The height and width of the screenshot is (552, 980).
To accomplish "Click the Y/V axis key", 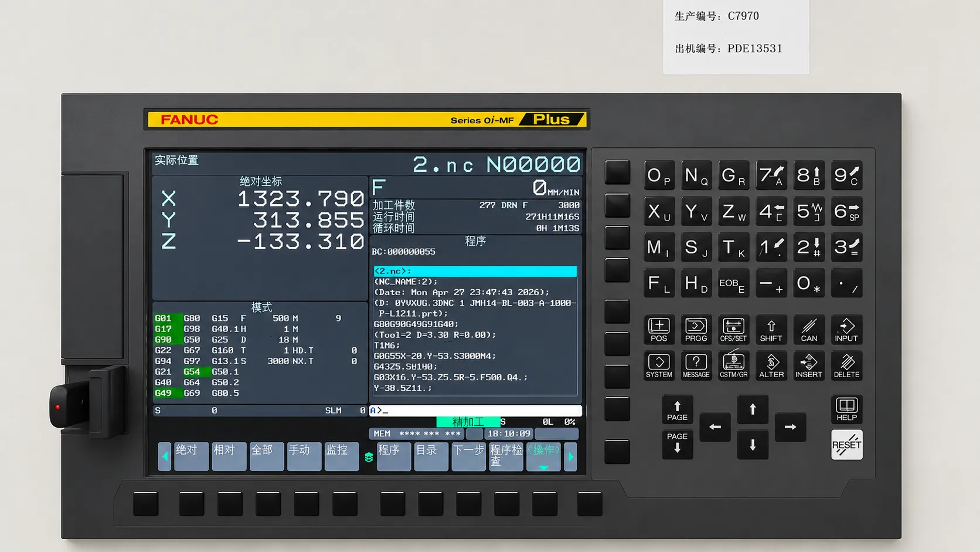I will 696,211.
